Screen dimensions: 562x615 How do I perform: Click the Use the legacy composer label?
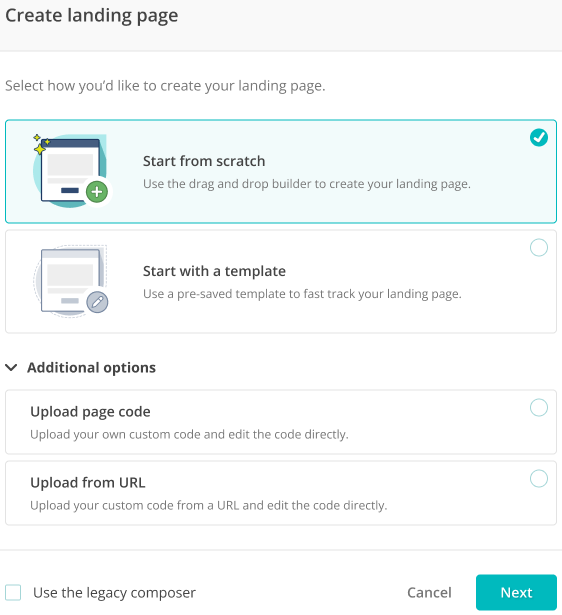click(114, 593)
